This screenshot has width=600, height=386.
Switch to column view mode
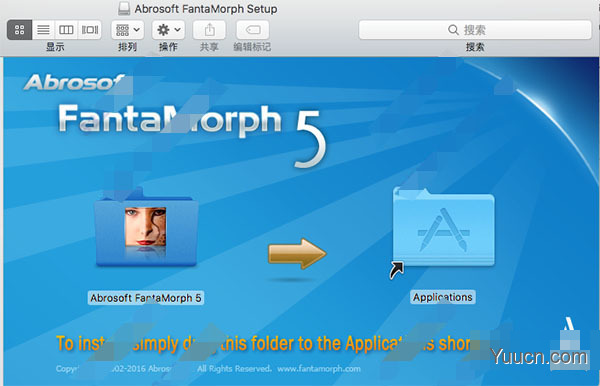tap(66, 30)
